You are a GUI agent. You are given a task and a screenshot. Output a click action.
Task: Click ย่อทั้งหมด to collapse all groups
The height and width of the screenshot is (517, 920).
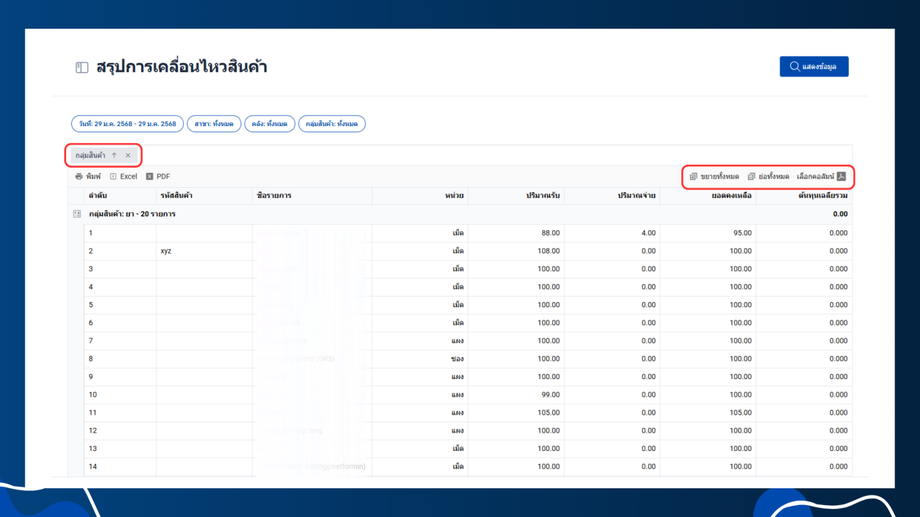pyautogui.click(x=768, y=176)
